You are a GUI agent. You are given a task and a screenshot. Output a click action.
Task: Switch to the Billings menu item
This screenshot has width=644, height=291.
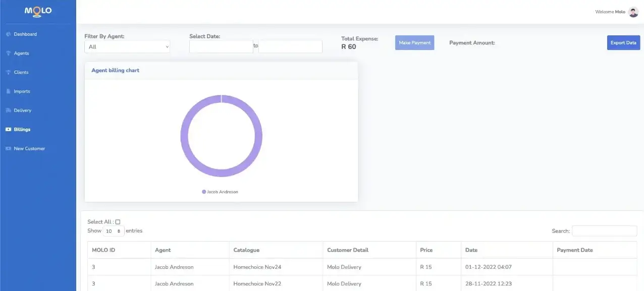[x=23, y=129]
